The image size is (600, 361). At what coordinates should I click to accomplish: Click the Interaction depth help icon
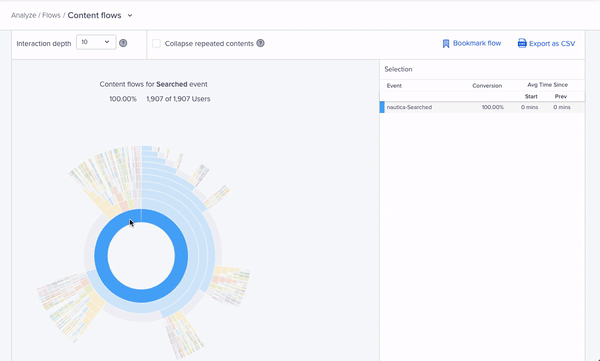pyautogui.click(x=123, y=43)
